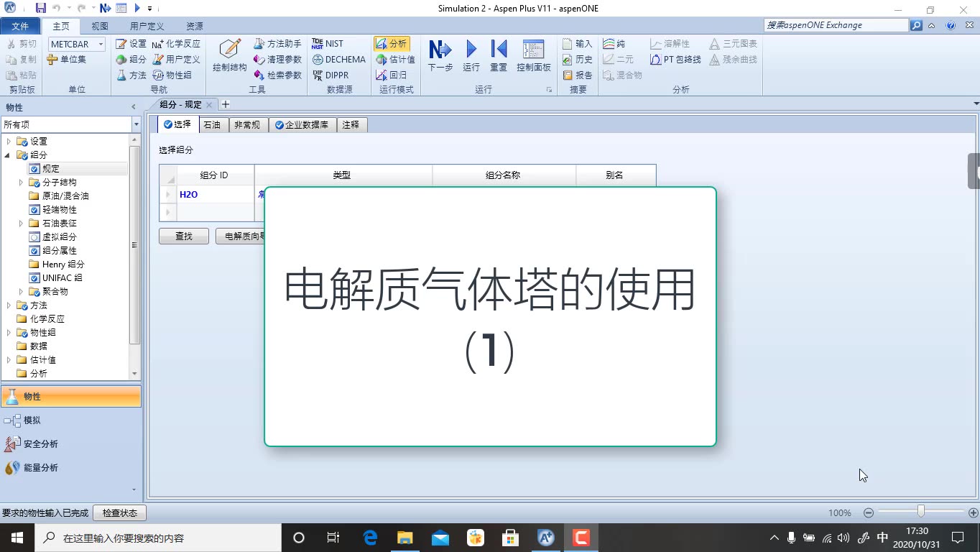Screen dimensions: 980x552
Task: Open the PT 包络线 analysis tool
Action: point(674,60)
